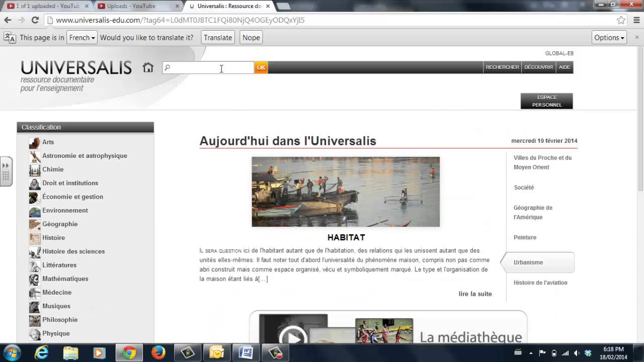Select Géographie de l'Amérique topic
This screenshot has width=644, height=362.
point(533,212)
